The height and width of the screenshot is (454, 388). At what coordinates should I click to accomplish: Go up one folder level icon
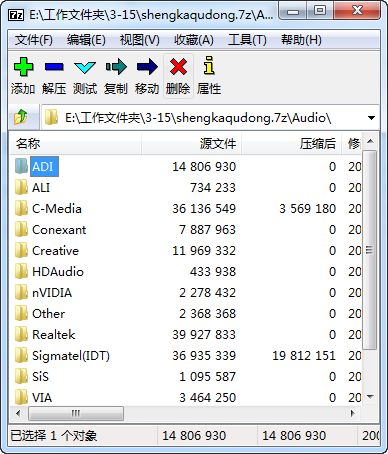click(21, 117)
